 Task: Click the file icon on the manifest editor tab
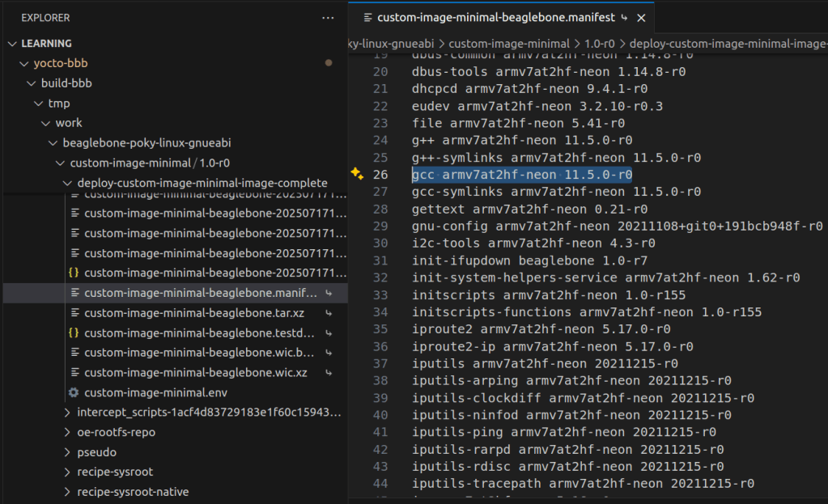(x=368, y=17)
